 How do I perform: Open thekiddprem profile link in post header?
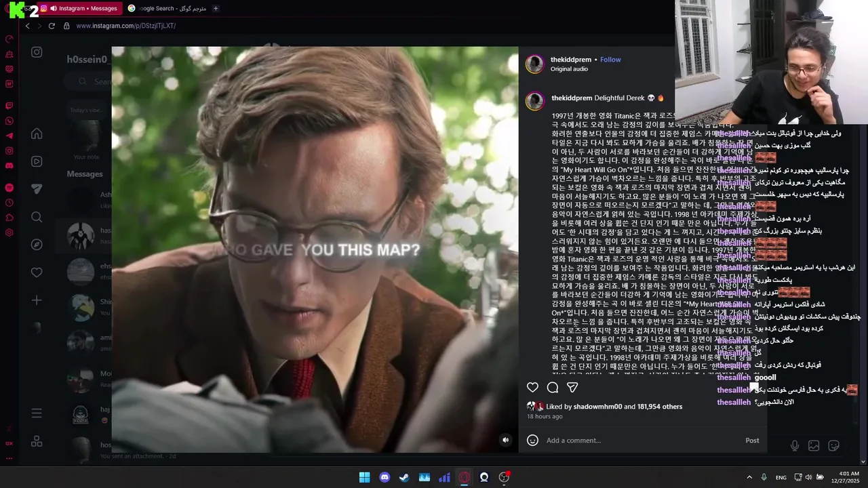click(571, 60)
